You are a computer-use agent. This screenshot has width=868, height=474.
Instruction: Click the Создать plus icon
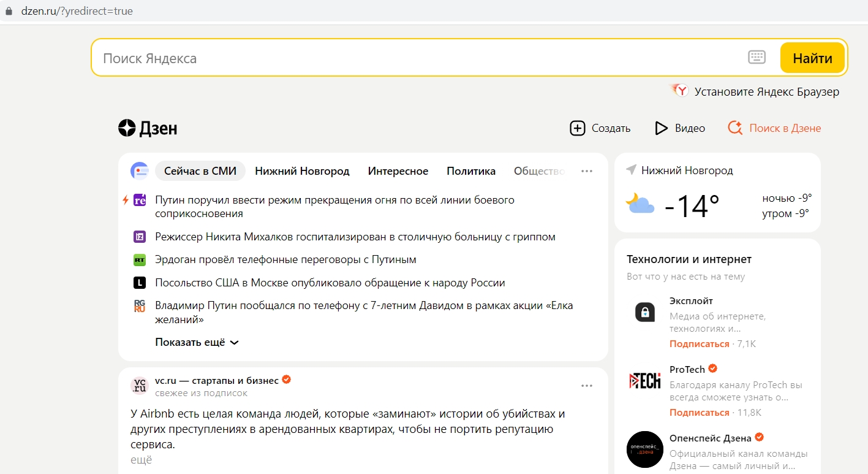tap(578, 128)
